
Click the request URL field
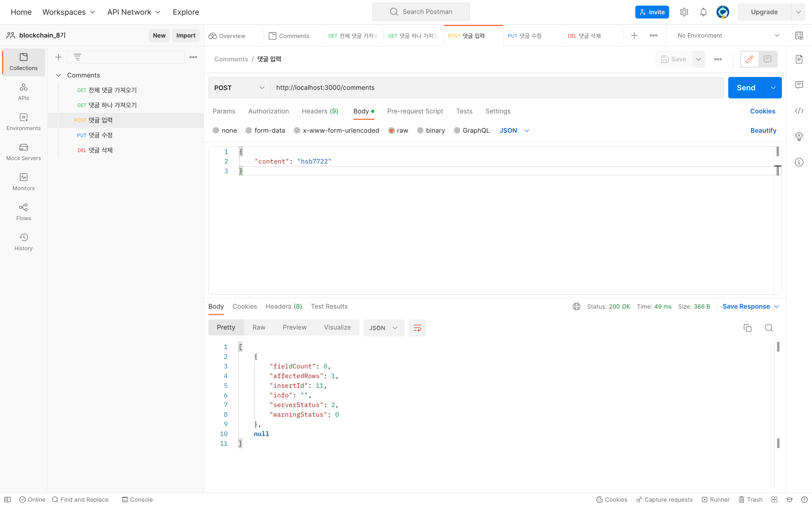pos(497,88)
